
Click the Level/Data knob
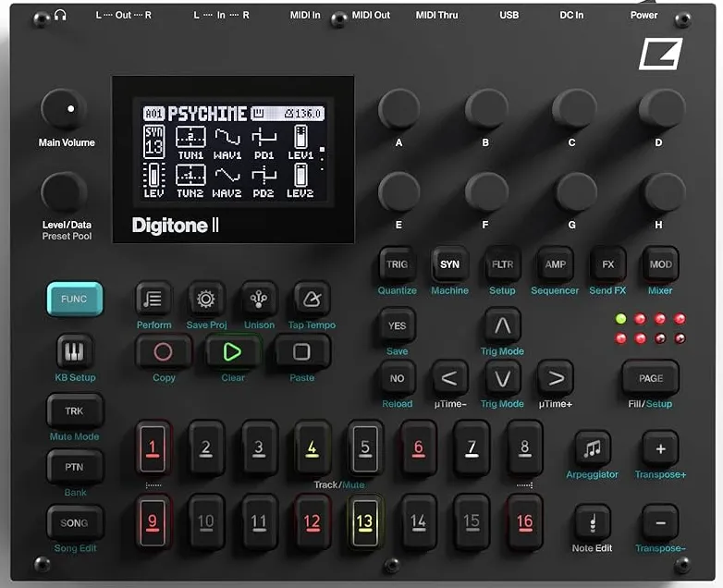(64, 193)
